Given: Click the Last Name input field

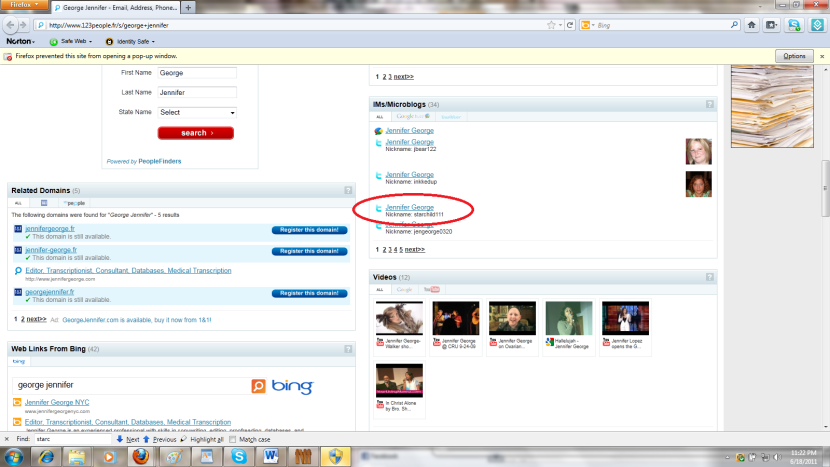Looking at the screenshot, I should pyautogui.click(x=197, y=92).
